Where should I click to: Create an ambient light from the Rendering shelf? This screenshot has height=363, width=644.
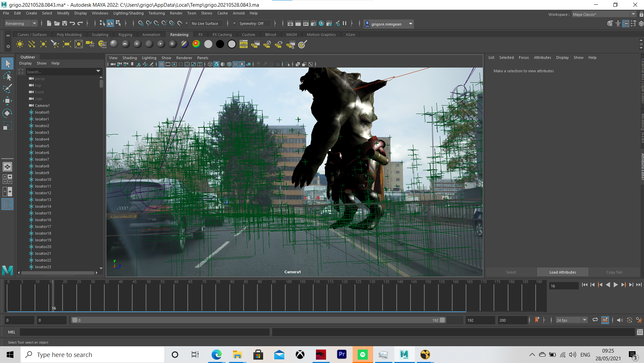[x=20, y=44]
